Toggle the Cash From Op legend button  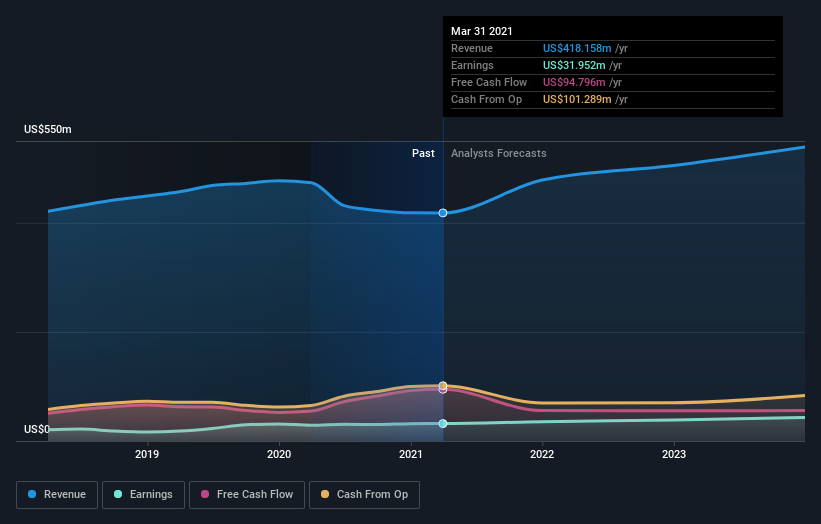pos(364,495)
